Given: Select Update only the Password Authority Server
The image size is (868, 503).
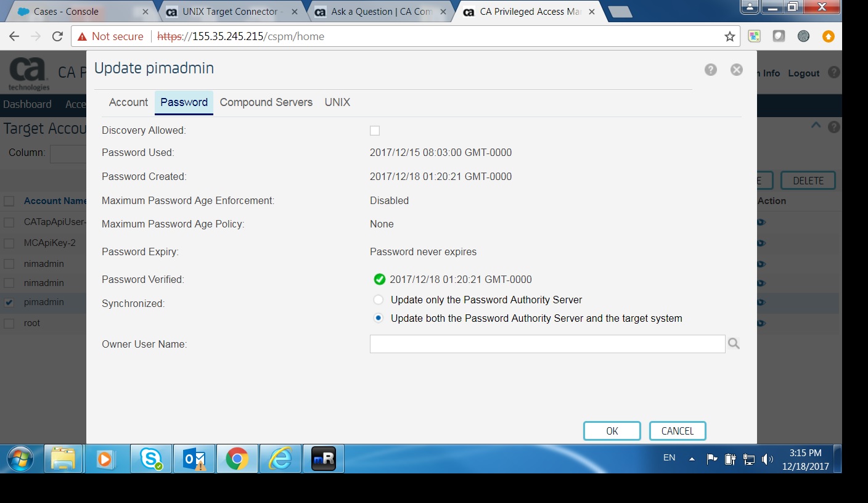Looking at the screenshot, I should (379, 300).
